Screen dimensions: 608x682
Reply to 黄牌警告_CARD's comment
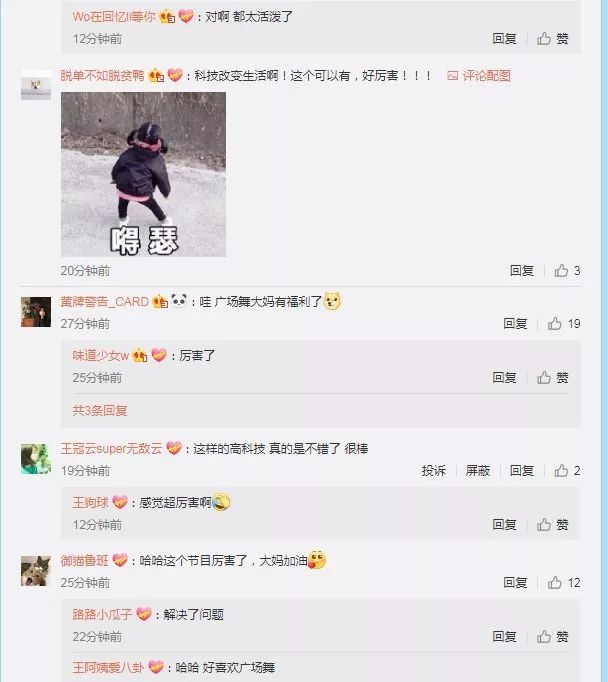[515, 323]
